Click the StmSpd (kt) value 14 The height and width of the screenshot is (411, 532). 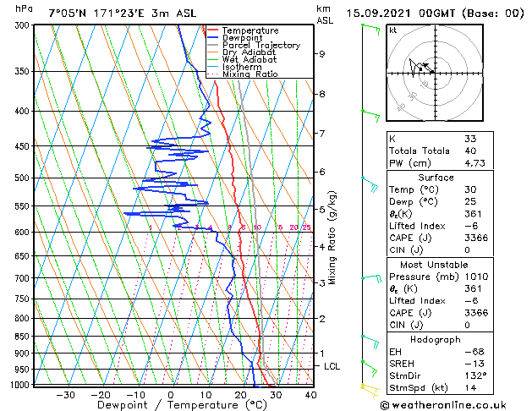[470, 388]
